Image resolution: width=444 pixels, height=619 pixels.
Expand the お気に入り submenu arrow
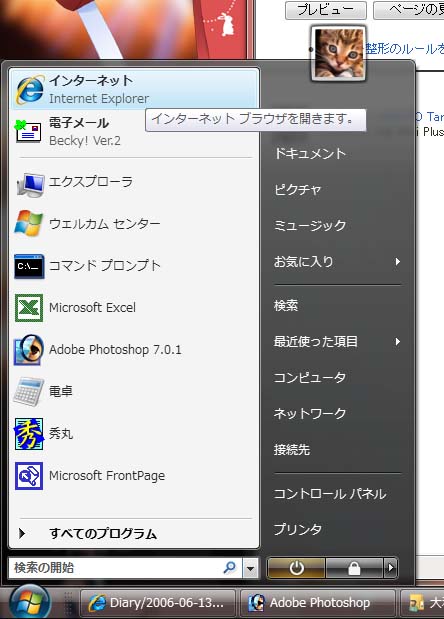(397, 262)
